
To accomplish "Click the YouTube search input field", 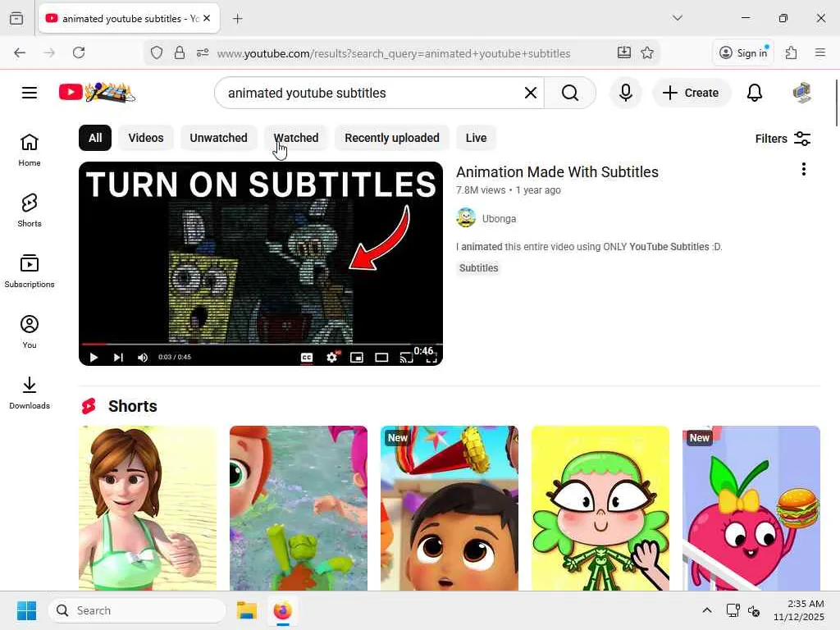I will pos(370,93).
